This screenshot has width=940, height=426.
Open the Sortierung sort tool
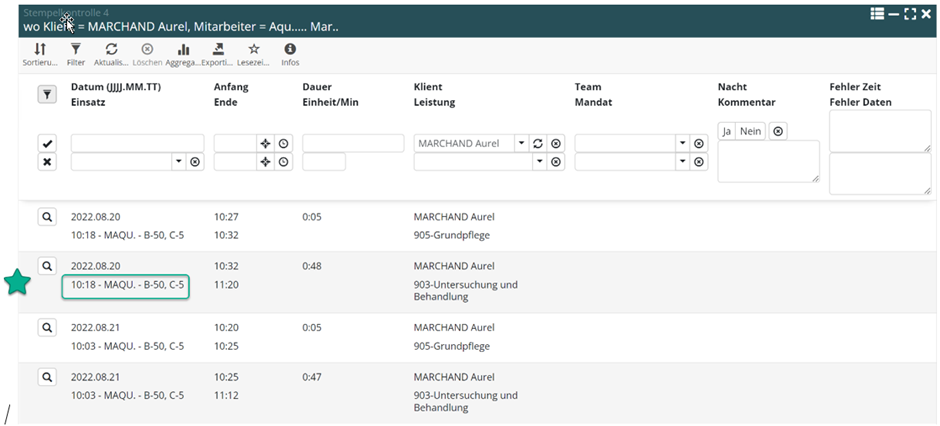[x=40, y=50]
